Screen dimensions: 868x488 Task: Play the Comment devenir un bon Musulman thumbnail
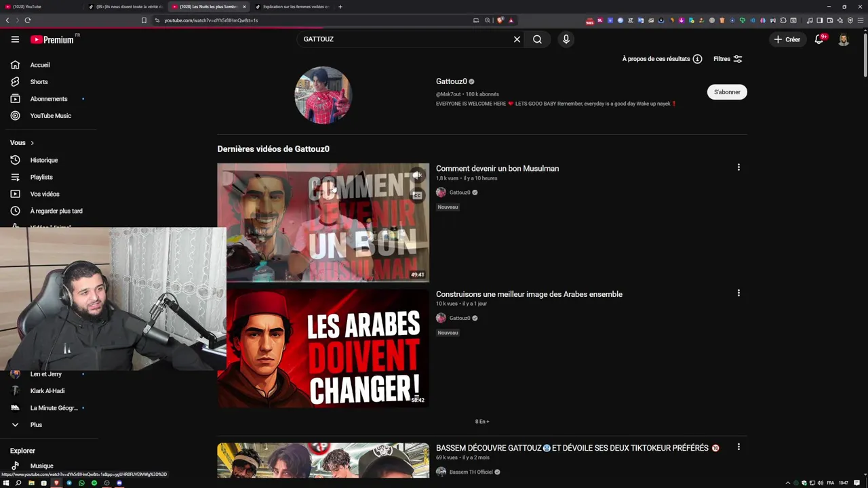(x=323, y=222)
